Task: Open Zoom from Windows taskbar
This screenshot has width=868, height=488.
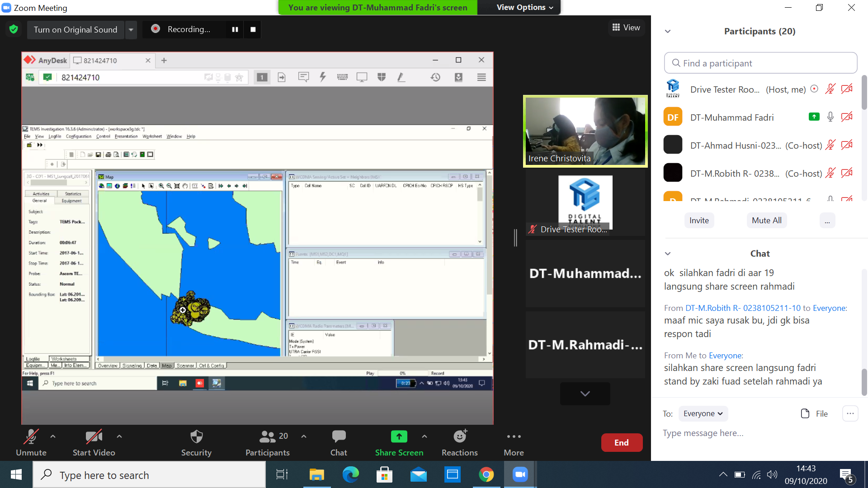Action: pyautogui.click(x=520, y=474)
